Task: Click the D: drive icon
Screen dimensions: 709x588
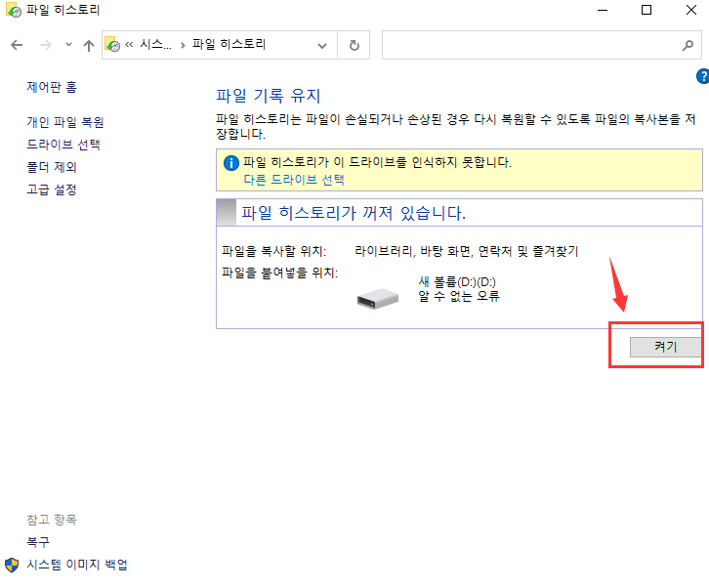Action: pyautogui.click(x=378, y=299)
